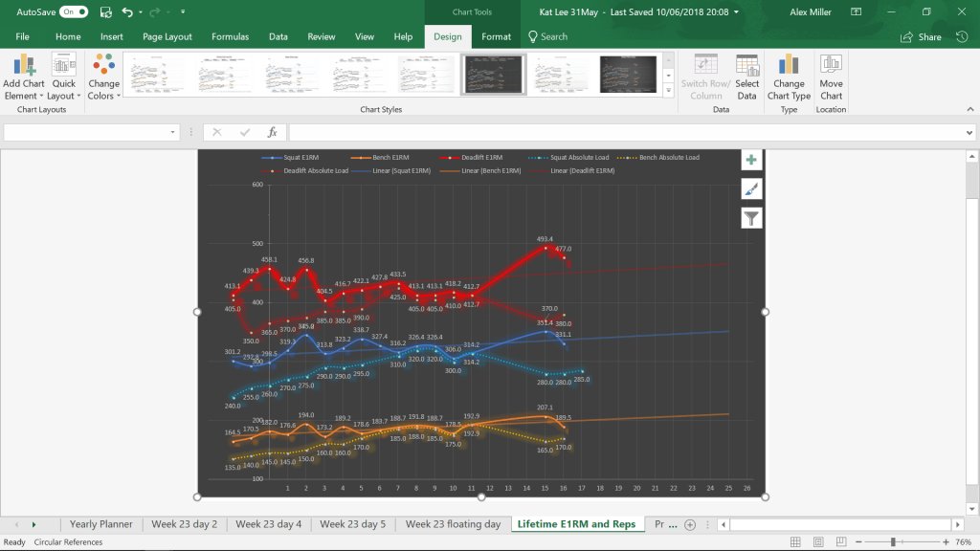Screen dimensions: 980x551
Task: Click the zoom slider handle
Action: (x=893, y=541)
